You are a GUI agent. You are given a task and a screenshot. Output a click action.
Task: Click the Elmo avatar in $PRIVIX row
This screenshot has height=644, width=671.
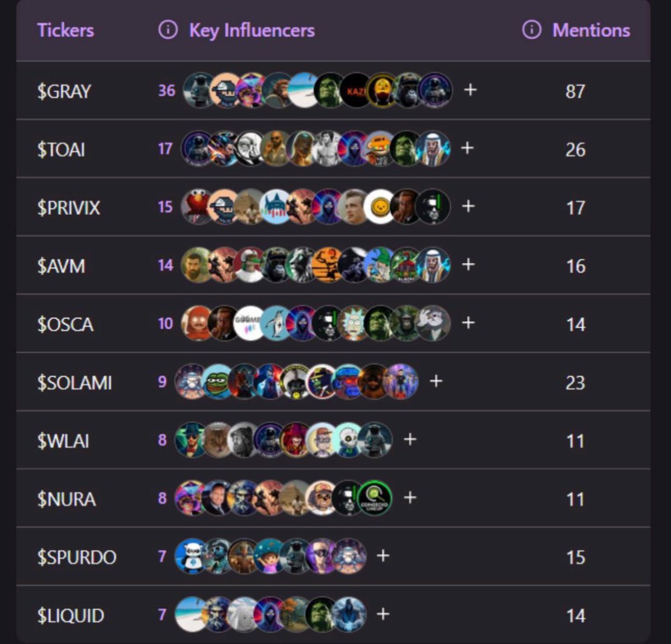197,206
